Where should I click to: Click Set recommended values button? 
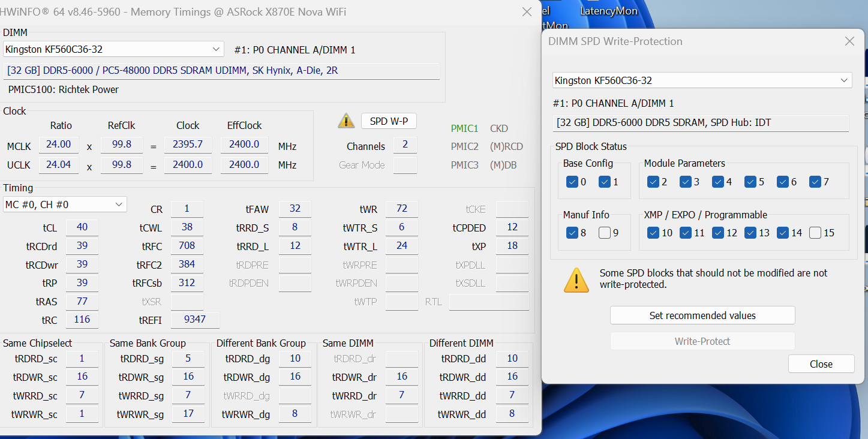pos(702,315)
